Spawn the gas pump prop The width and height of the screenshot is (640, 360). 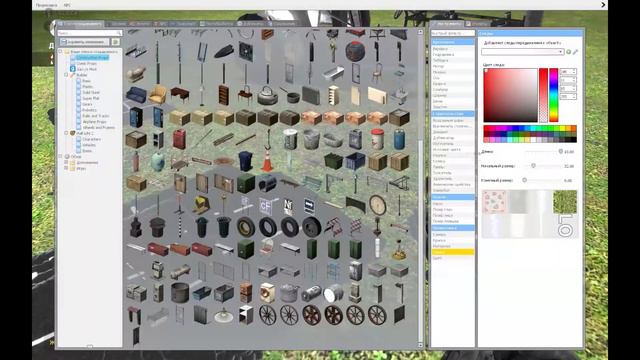(x=158, y=271)
